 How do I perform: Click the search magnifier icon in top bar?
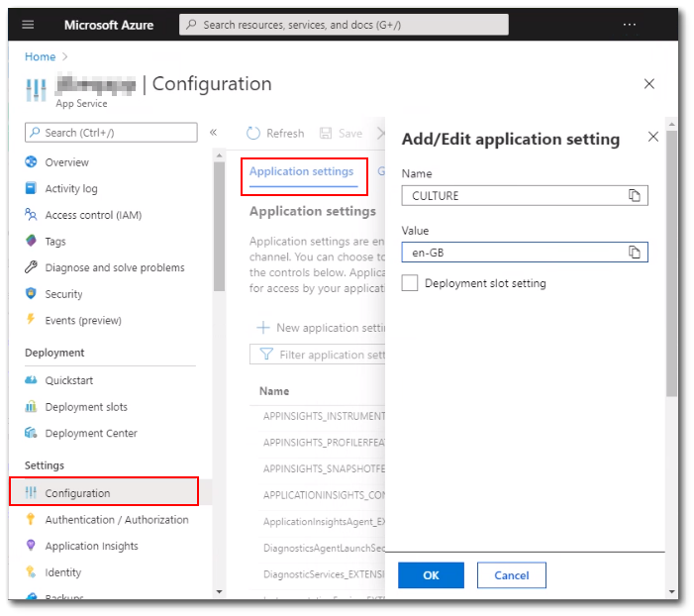[191, 25]
